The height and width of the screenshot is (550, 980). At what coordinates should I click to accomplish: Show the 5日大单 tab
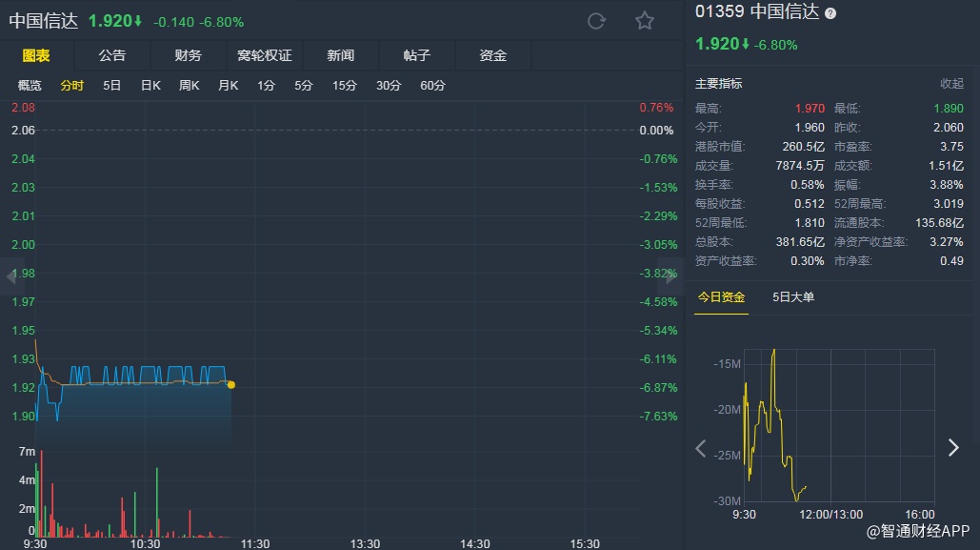[x=793, y=297]
